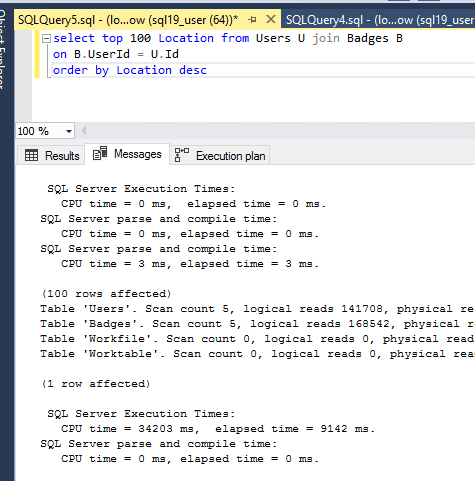
Task: Click the Table 'Users' scan count line
Action: tap(257, 309)
